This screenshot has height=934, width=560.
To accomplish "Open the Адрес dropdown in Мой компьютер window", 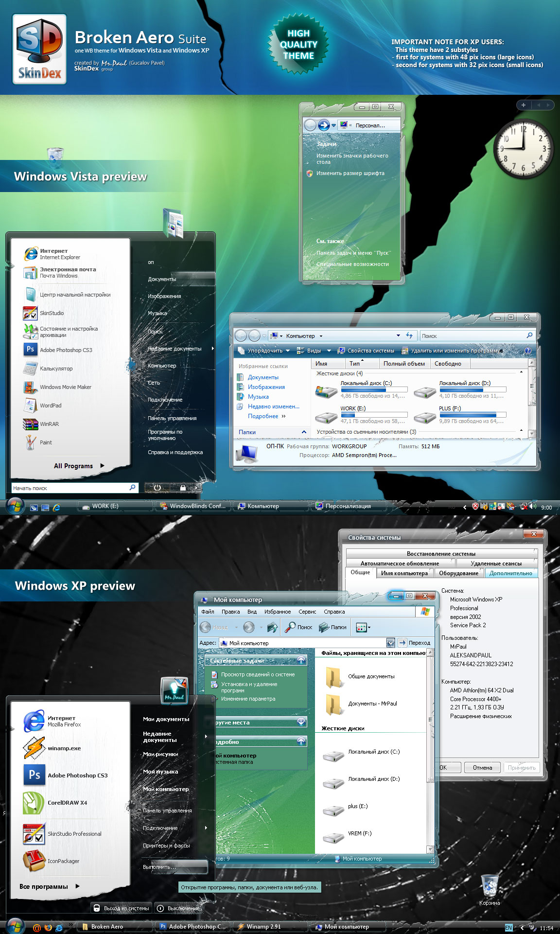I will pos(390,643).
